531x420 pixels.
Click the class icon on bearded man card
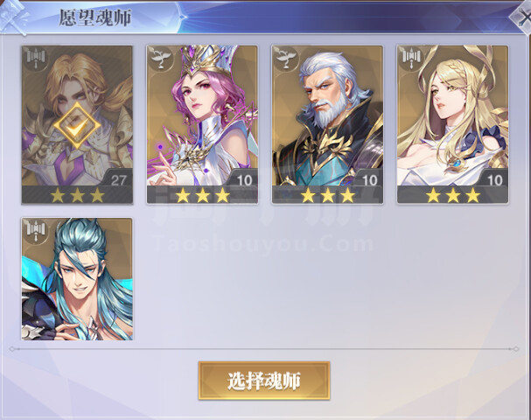click(286, 59)
